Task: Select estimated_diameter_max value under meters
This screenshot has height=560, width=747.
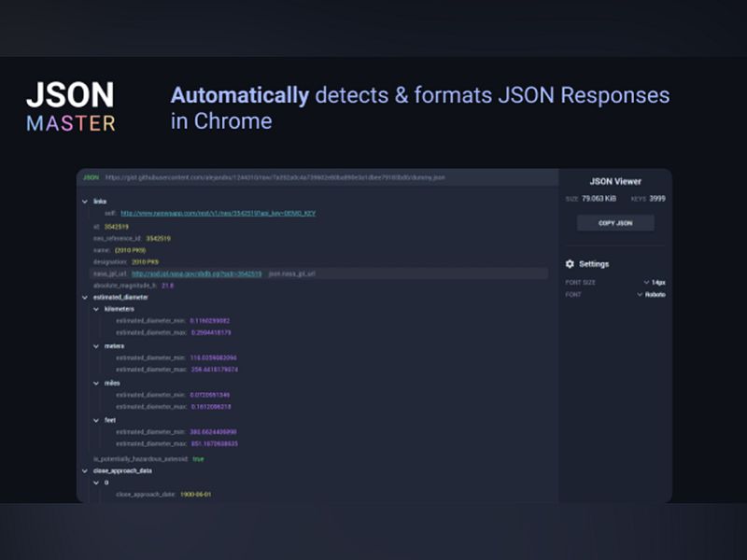Action: [x=215, y=370]
